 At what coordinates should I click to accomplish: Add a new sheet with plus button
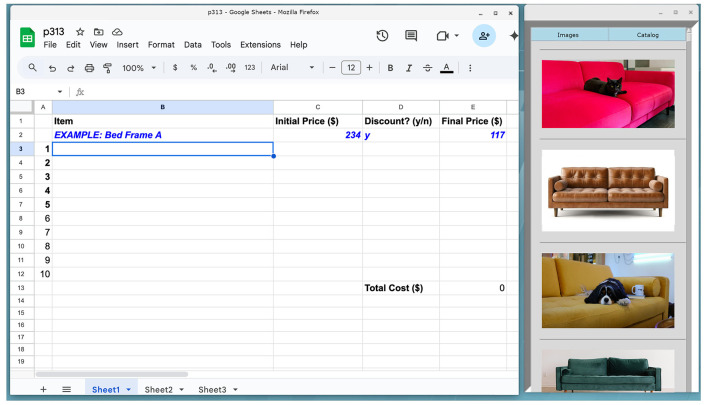click(43, 389)
